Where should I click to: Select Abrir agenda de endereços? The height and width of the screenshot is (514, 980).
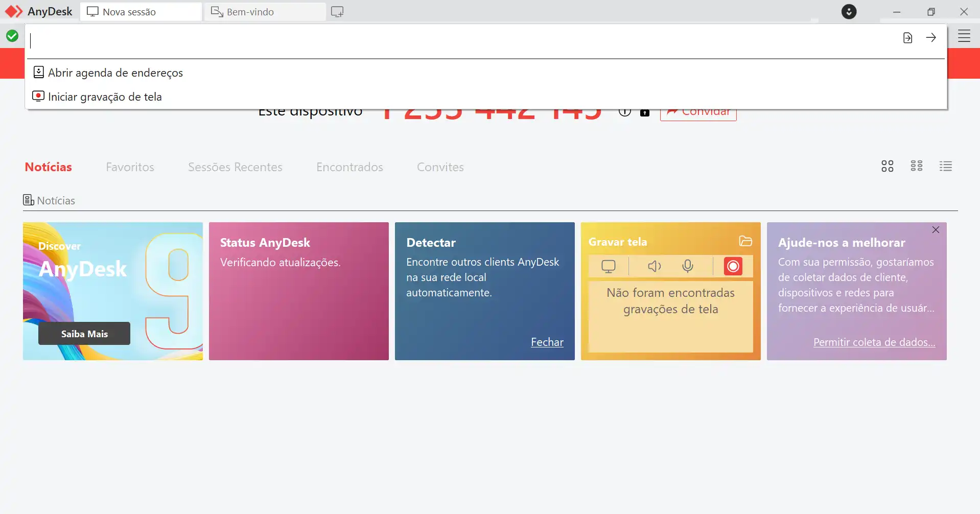(x=486, y=73)
